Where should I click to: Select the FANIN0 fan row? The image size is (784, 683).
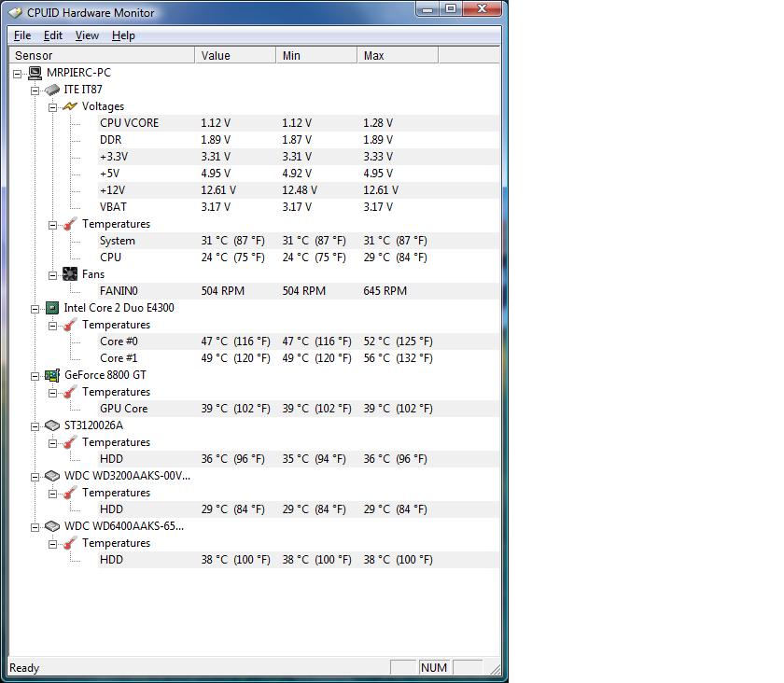pos(299,291)
